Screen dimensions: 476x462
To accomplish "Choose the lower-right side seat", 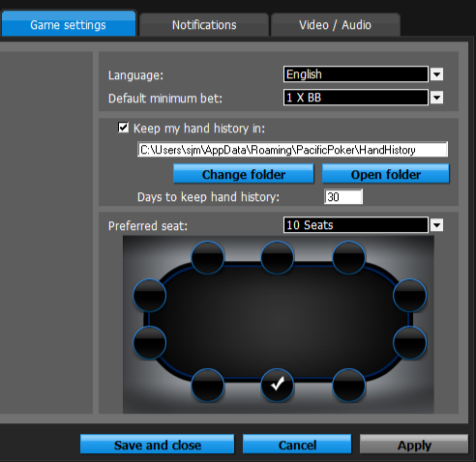I will [409, 342].
